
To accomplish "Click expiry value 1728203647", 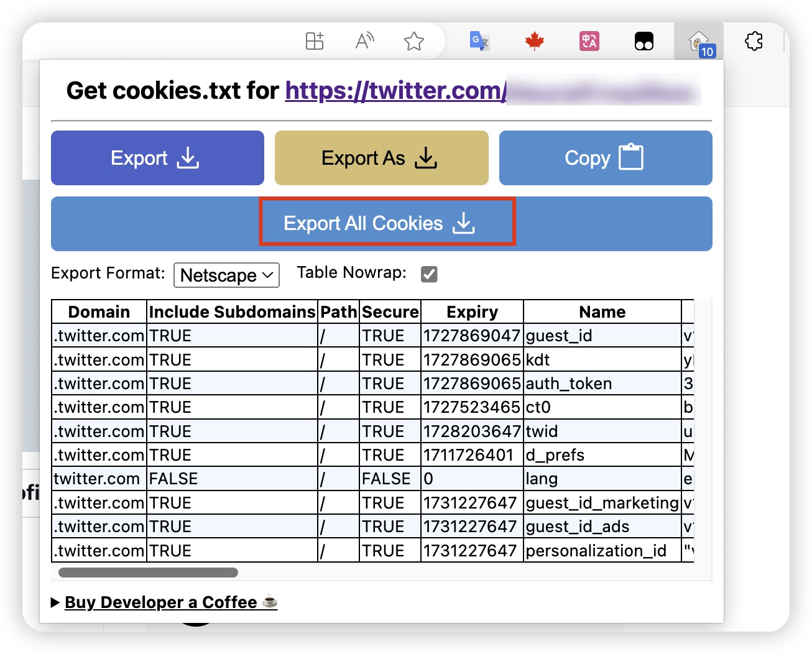I will (472, 431).
